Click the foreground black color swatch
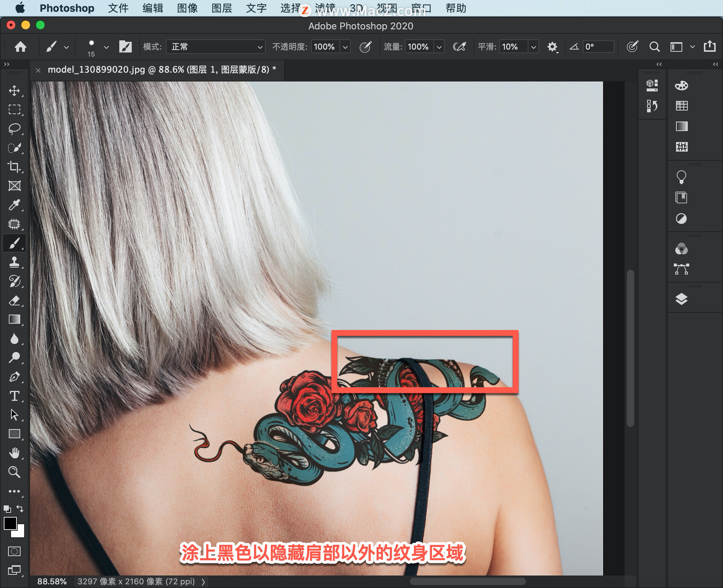This screenshot has width=723, height=588. click(x=10, y=523)
